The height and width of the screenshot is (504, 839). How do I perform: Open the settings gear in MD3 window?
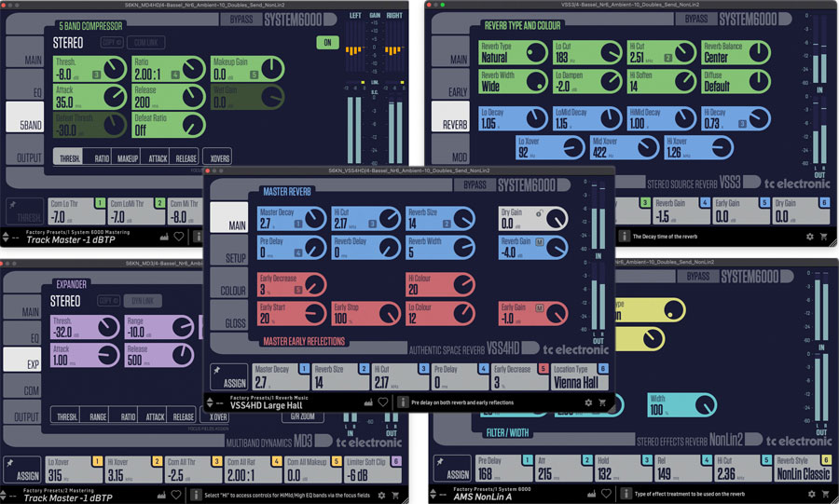click(x=381, y=496)
